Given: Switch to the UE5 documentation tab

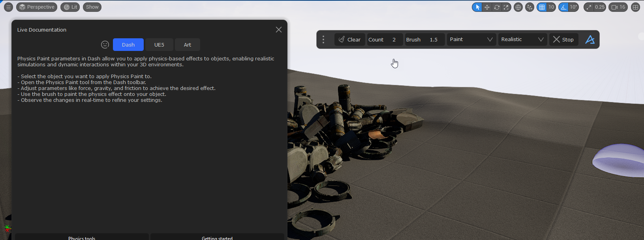Looking at the screenshot, I should 159,45.
